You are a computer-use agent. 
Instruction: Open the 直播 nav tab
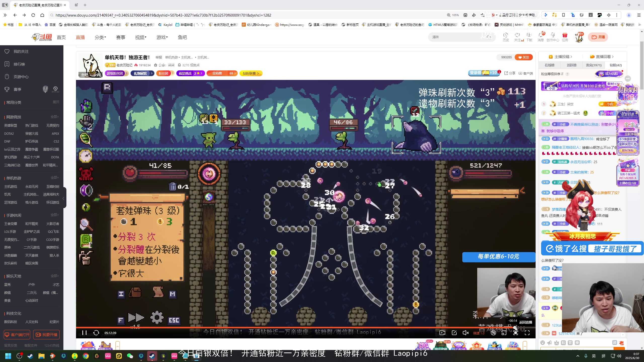click(80, 37)
